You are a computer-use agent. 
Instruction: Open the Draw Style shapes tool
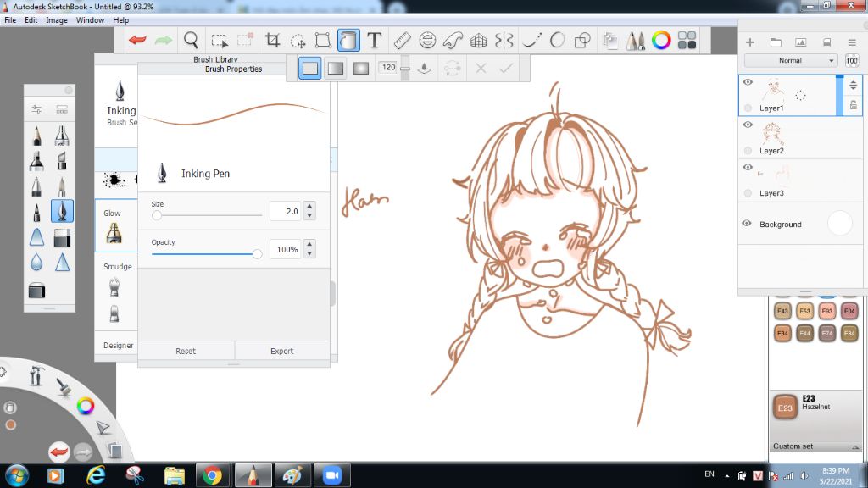point(582,40)
